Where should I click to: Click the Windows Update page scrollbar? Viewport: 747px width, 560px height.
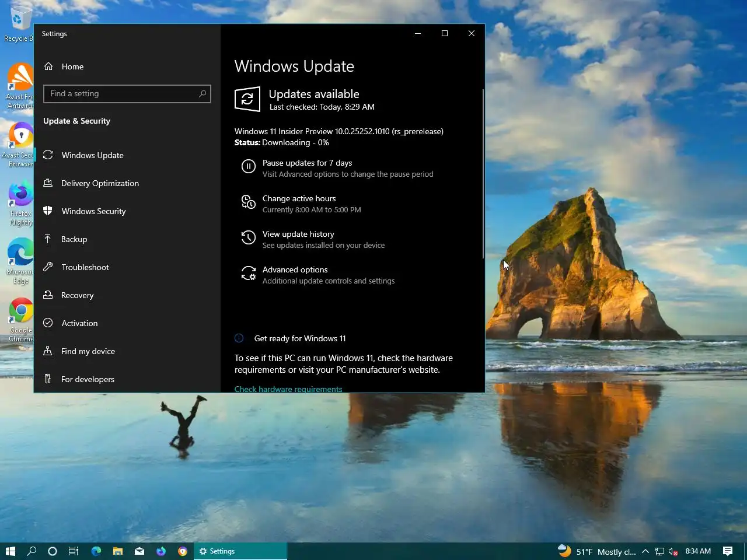click(x=483, y=174)
